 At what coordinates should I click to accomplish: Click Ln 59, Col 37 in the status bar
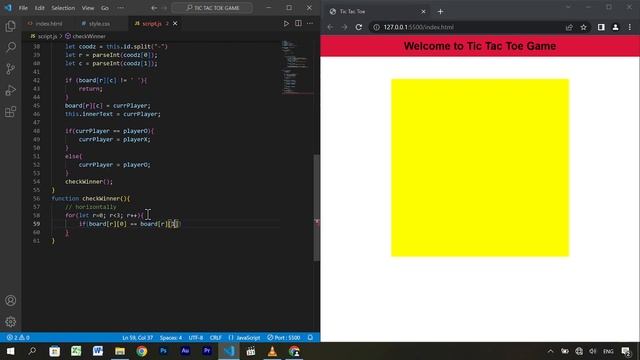138,338
